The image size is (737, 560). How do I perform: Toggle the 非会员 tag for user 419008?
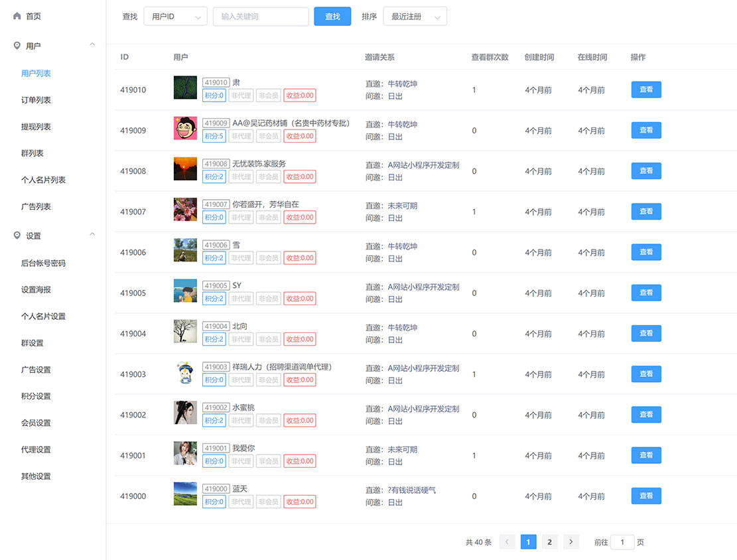(268, 176)
